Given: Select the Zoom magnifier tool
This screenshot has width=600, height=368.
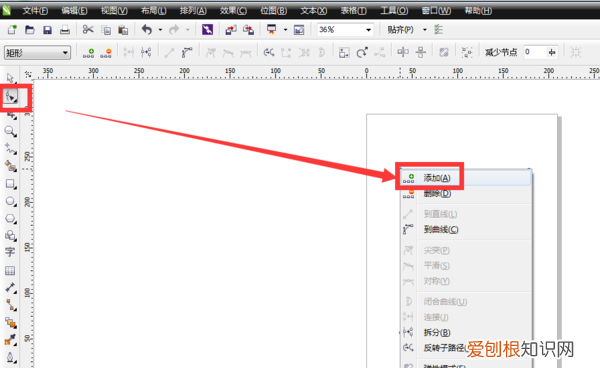Looking at the screenshot, I should (10, 131).
